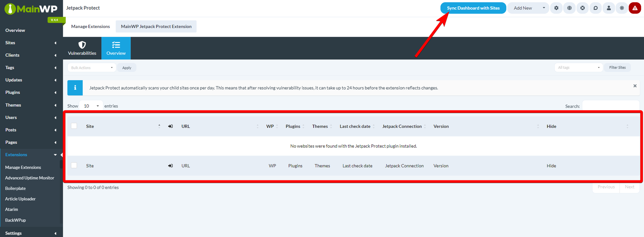Open Atarim extension in sidebar
Image resolution: width=644 pixels, height=237 pixels.
click(x=12, y=209)
